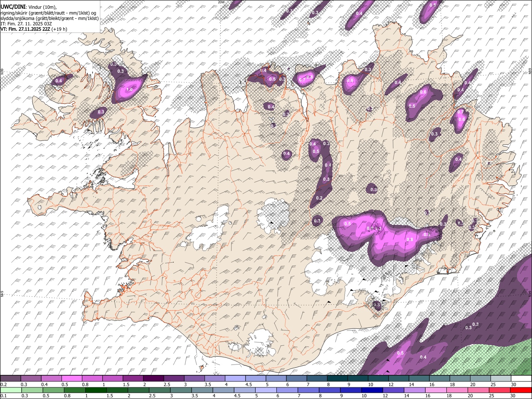Click the '20W' longitude label at top edge
532x399 pixels.
(222, 2)
